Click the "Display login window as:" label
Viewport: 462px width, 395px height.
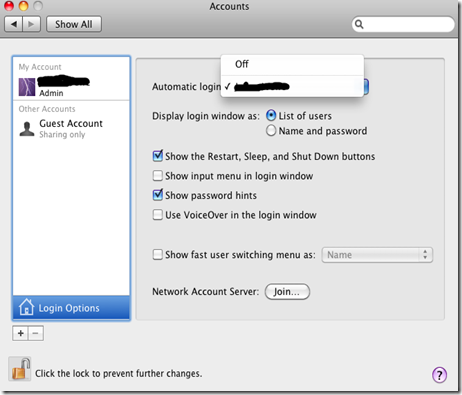[206, 116]
